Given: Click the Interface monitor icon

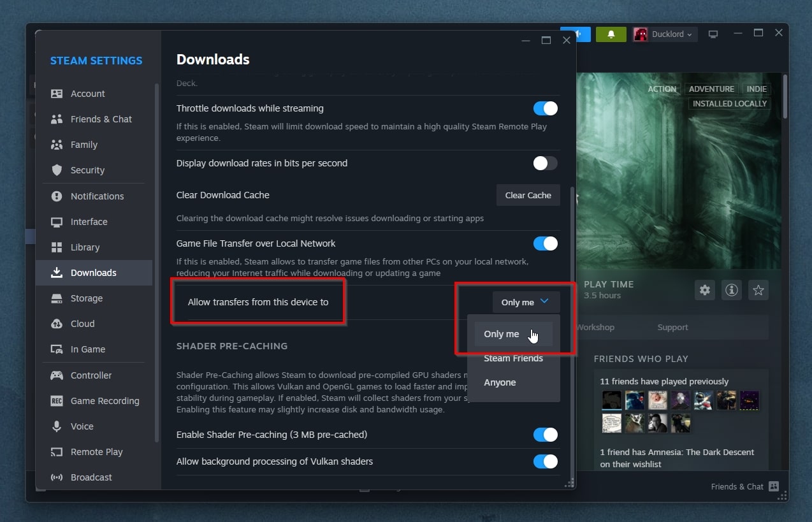Looking at the screenshot, I should [57, 222].
